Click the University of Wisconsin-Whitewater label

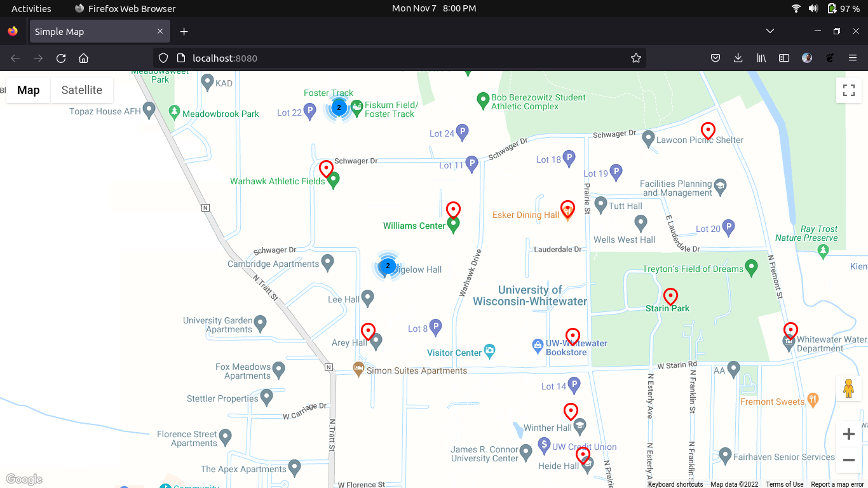(x=530, y=295)
